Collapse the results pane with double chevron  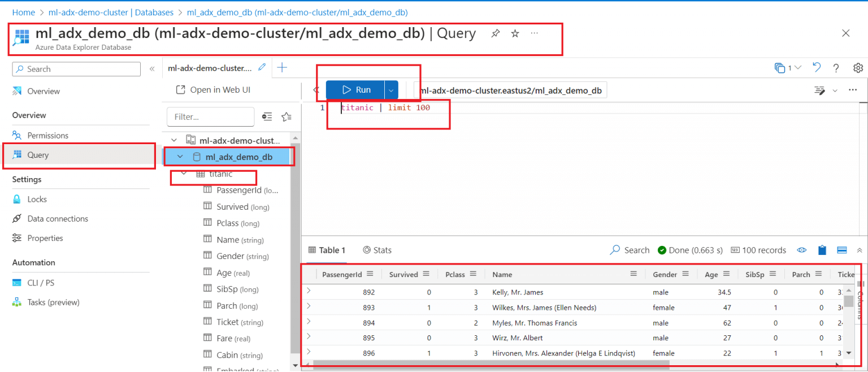860,250
